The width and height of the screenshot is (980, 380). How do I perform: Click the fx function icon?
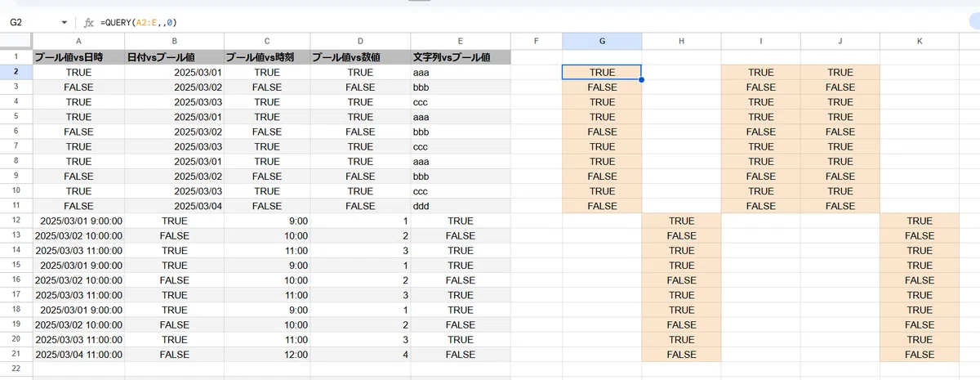pyautogui.click(x=89, y=23)
